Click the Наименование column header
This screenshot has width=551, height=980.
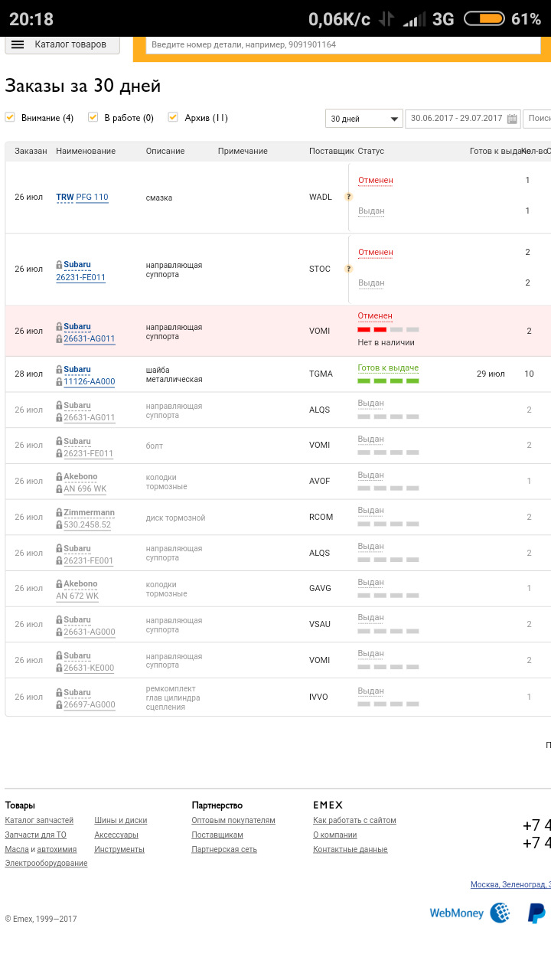pos(86,152)
